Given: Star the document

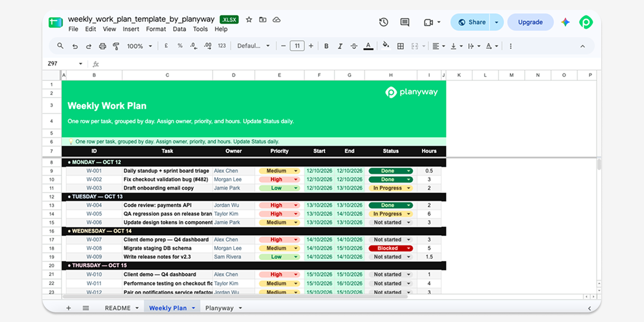Looking at the screenshot, I should pos(249,20).
